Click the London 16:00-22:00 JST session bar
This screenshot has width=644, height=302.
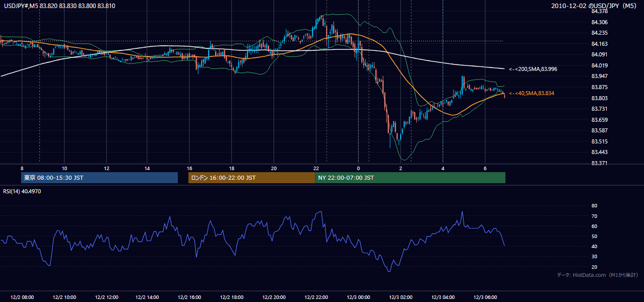coord(251,178)
